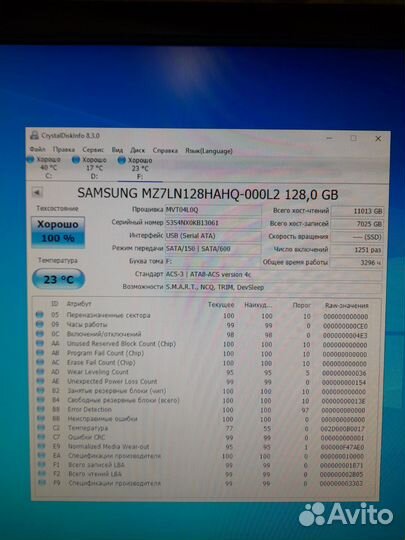Select the Переназначенные сектора attribute text

pos(108,315)
